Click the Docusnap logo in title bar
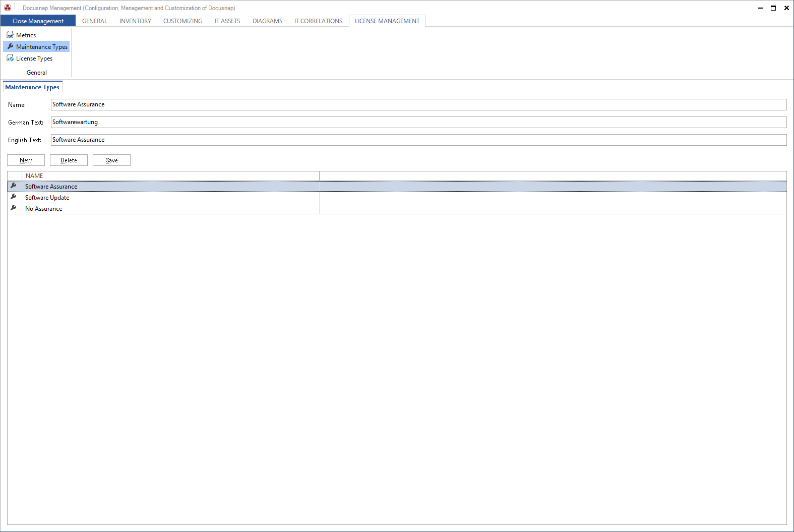This screenshot has height=532, width=794. coord(8,8)
